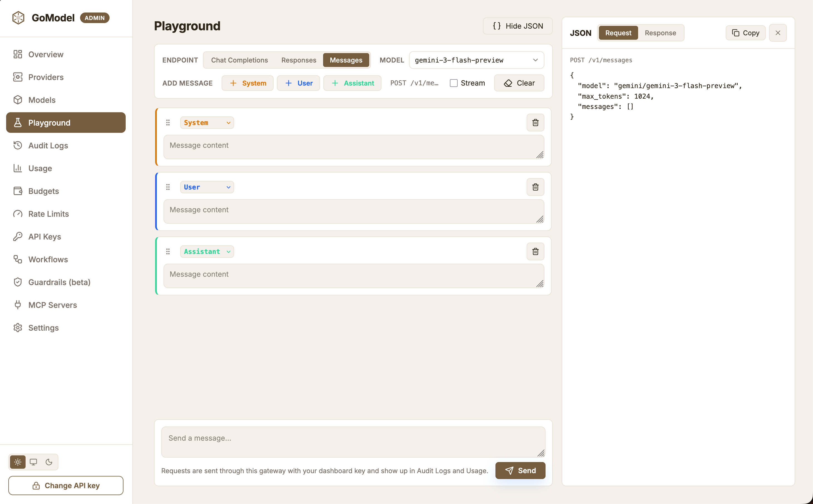This screenshot has height=504, width=813.
Task: Show the Response JSON tab
Action: coord(660,33)
